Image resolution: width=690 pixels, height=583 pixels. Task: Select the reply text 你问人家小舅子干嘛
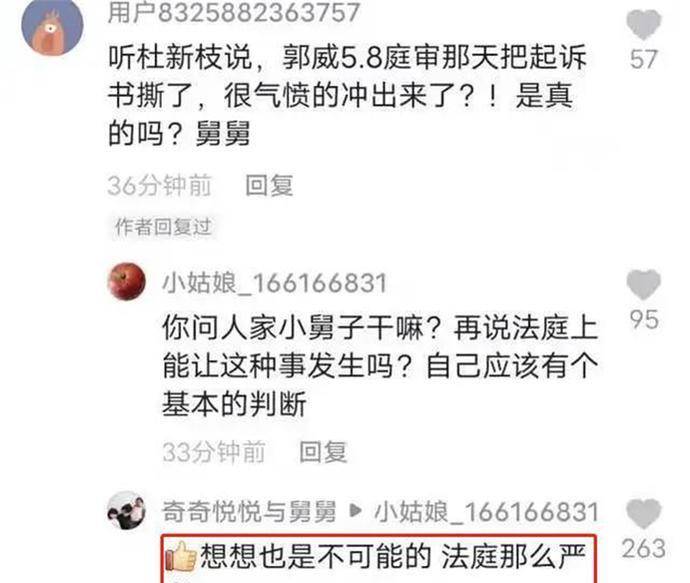click(x=380, y=366)
